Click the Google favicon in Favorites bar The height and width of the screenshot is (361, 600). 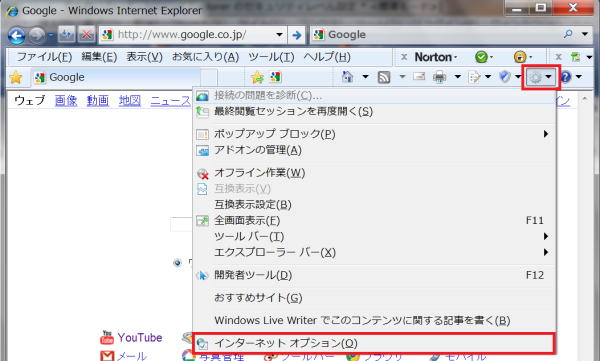[x=276, y=77]
